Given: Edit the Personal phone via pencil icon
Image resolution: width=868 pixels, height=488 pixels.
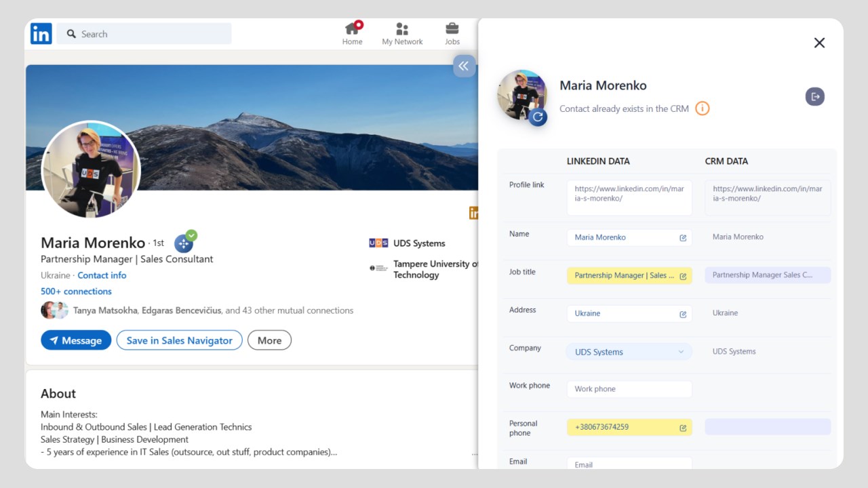Looking at the screenshot, I should click(x=683, y=428).
